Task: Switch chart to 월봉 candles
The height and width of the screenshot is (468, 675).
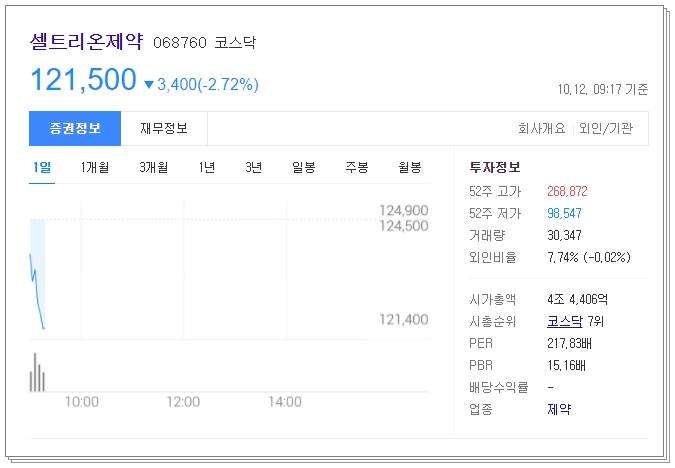Action: [409, 167]
